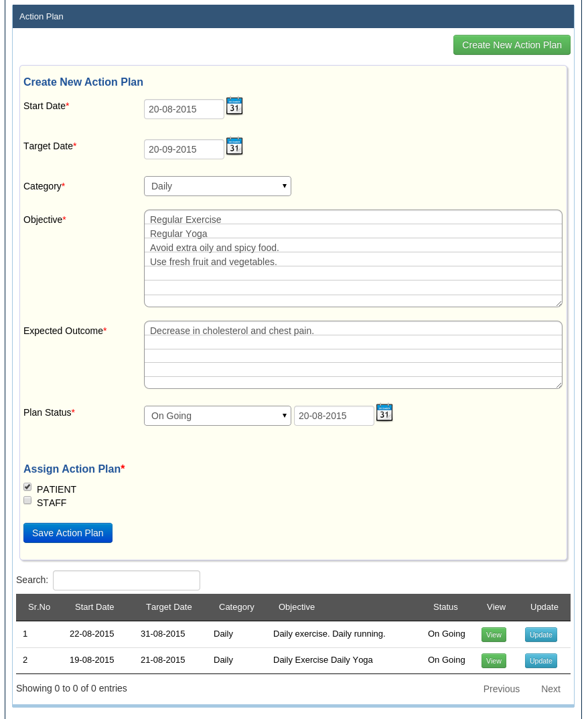Click the Previous pagination link
This screenshot has height=719, width=588.
501,689
